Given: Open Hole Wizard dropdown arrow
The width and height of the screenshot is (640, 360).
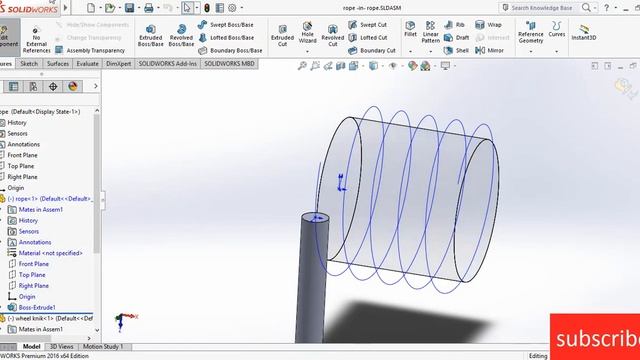Looking at the screenshot, I should click(x=307, y=52).
